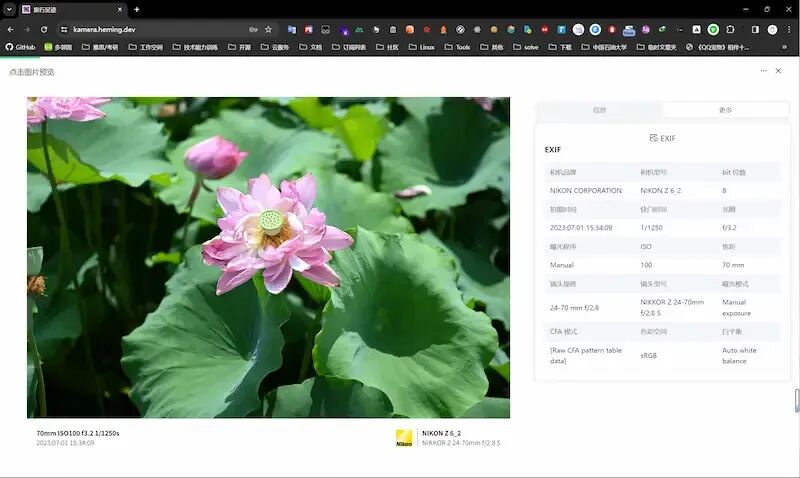Open the GitHub bookmark

(20, 47)
